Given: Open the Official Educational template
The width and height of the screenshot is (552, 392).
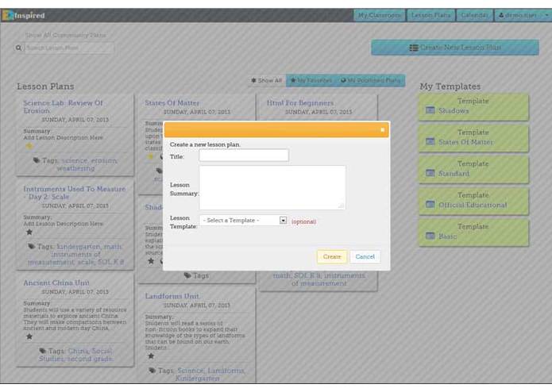Looking at the screenshot, I should click(473, 201).
